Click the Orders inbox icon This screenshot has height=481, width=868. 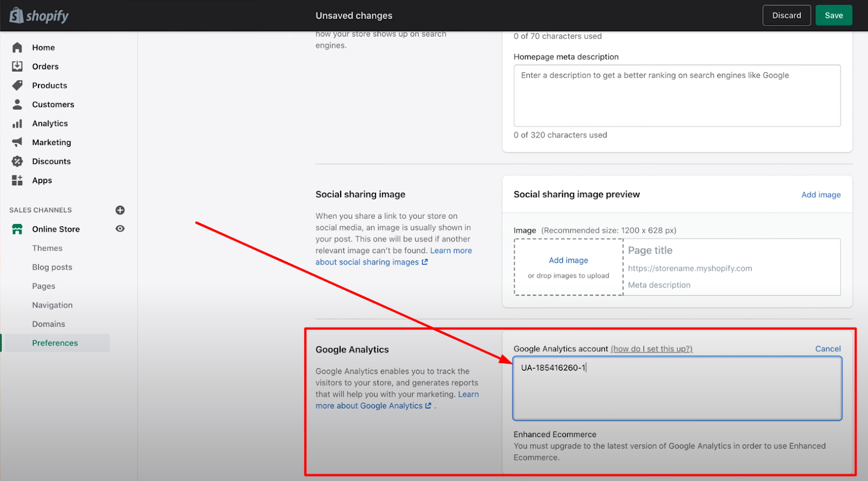(17, 66)
